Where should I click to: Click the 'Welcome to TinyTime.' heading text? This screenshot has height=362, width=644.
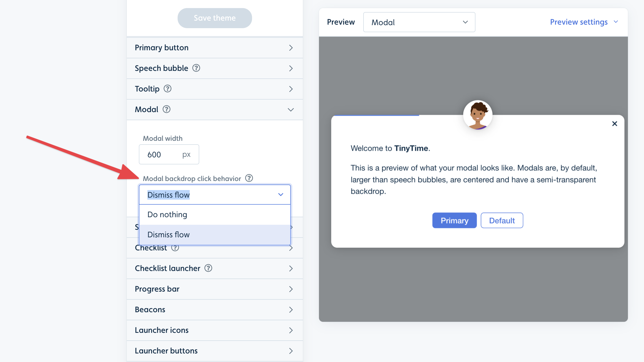point(390,148)
